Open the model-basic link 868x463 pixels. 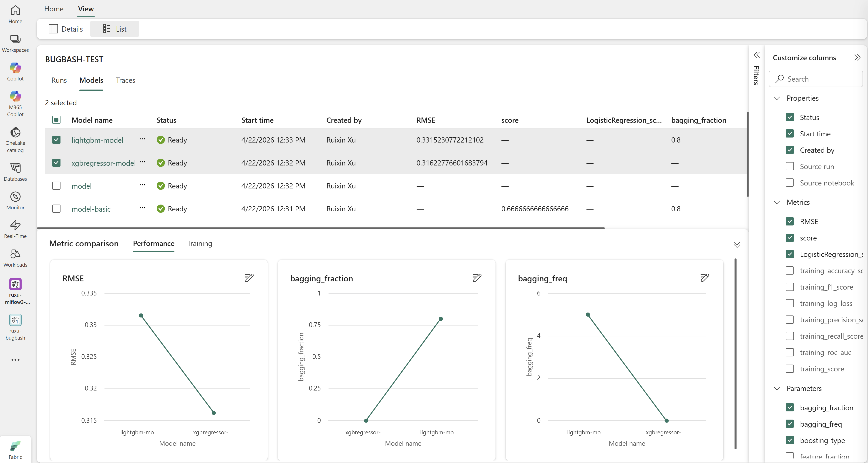pos(91,209)
